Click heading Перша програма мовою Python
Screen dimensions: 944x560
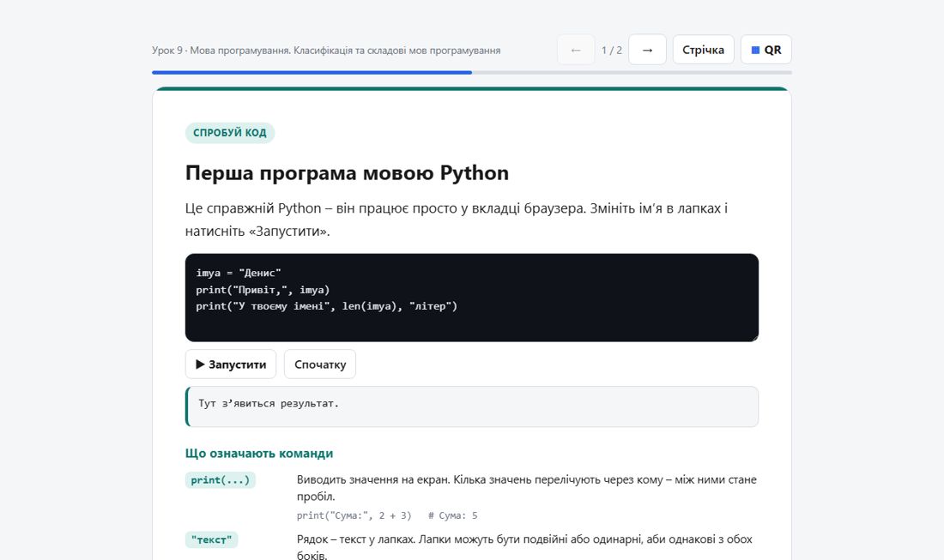[347, 173]
